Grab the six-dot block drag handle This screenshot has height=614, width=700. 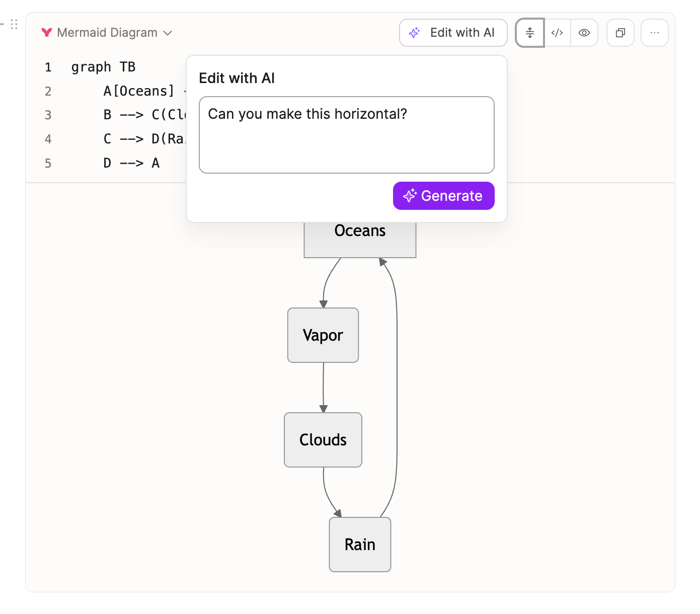click(14, 24)
